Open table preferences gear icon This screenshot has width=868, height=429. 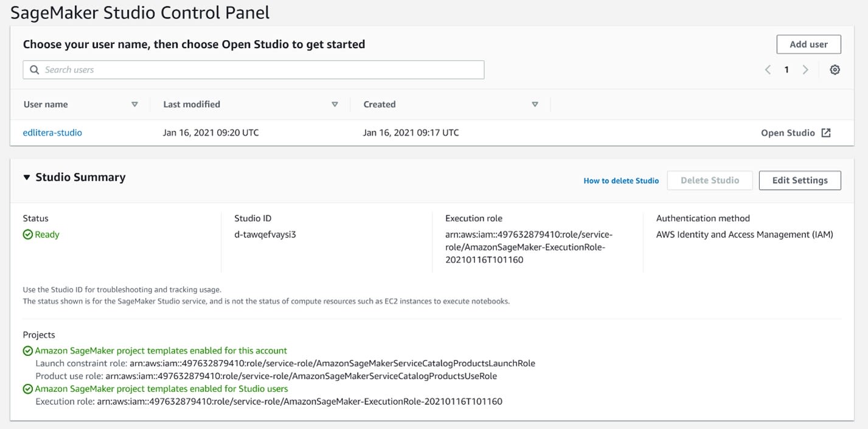[x=835, y=69]
